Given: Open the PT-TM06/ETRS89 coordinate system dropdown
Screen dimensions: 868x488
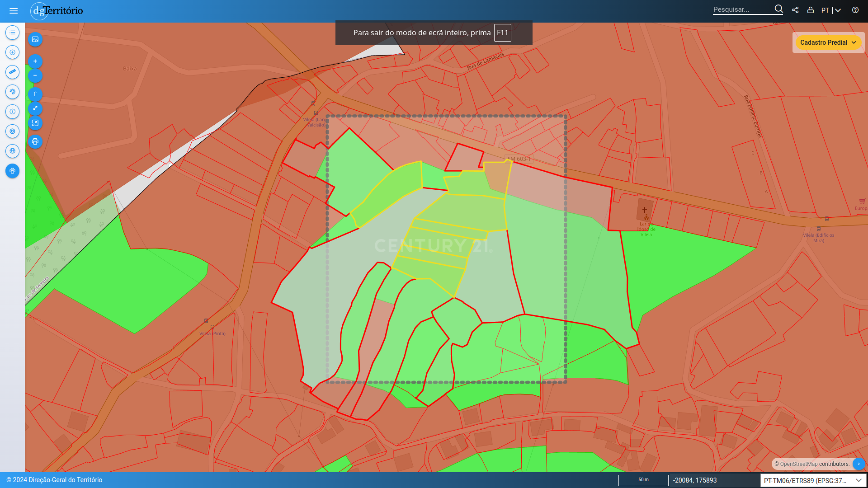Looking at the screenshot, I should pos(813,480).
